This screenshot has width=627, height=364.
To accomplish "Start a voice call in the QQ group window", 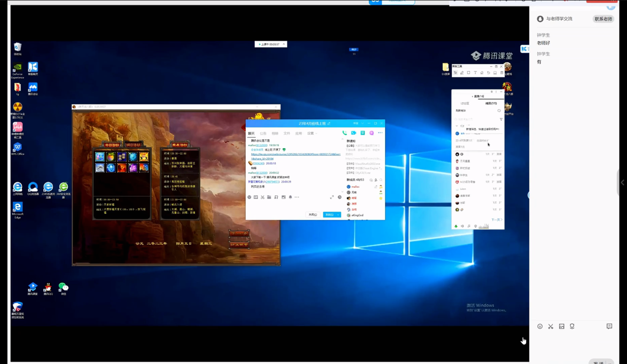I will [x=345, y=133].
